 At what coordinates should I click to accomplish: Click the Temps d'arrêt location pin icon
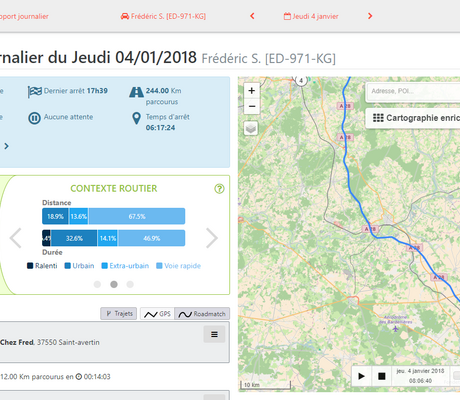pos(136,118)
